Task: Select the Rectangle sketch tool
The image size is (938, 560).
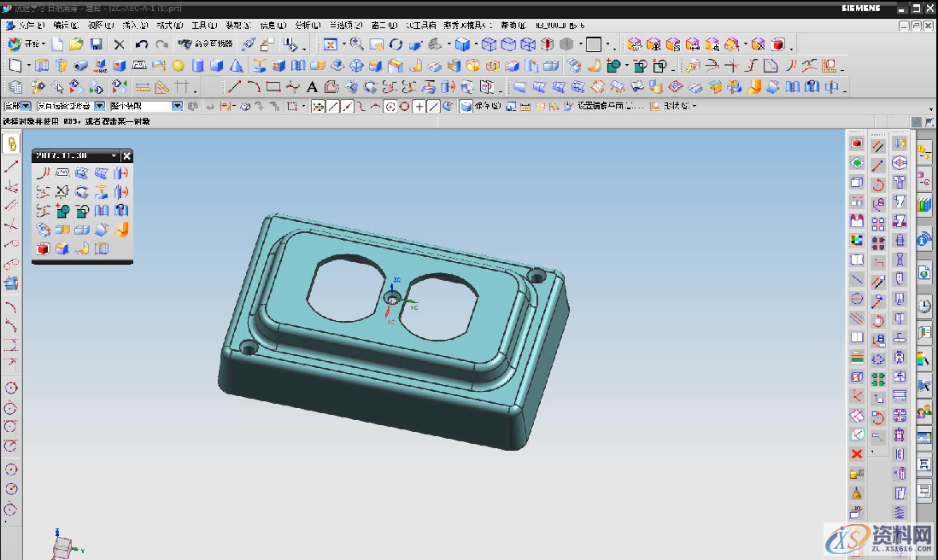Action: [x=273, y=86]
